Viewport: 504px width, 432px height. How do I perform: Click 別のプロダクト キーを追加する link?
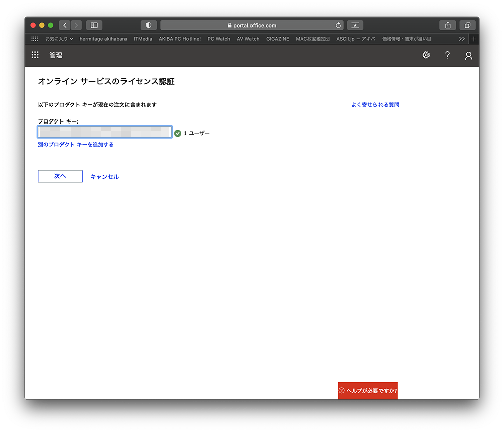click(x=76, y=145)
